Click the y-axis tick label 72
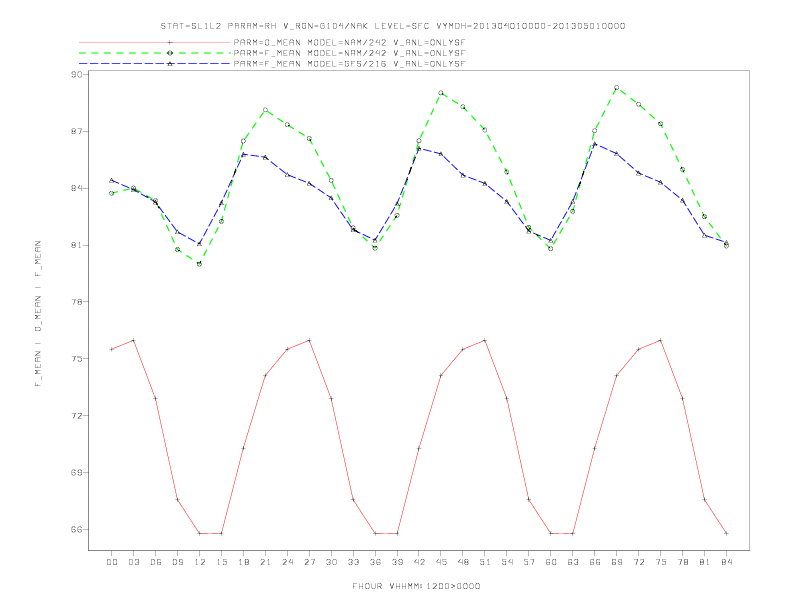Screen dimensions: 792x612 (x=78, y=416)
